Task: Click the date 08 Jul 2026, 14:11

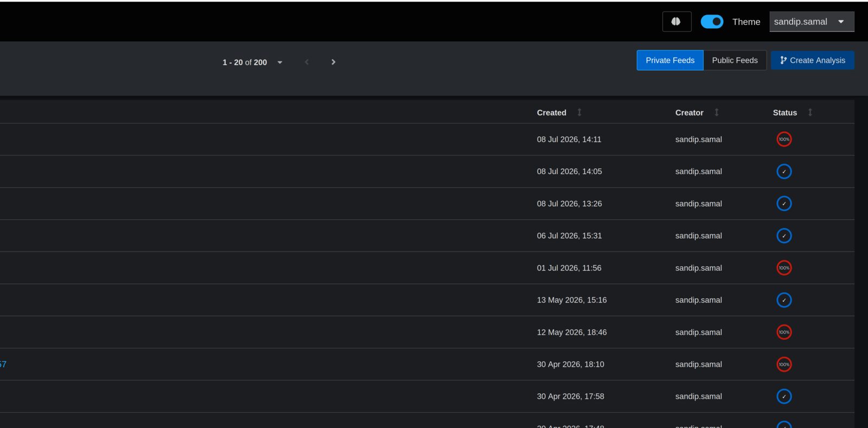Action: tap(569, 139)
